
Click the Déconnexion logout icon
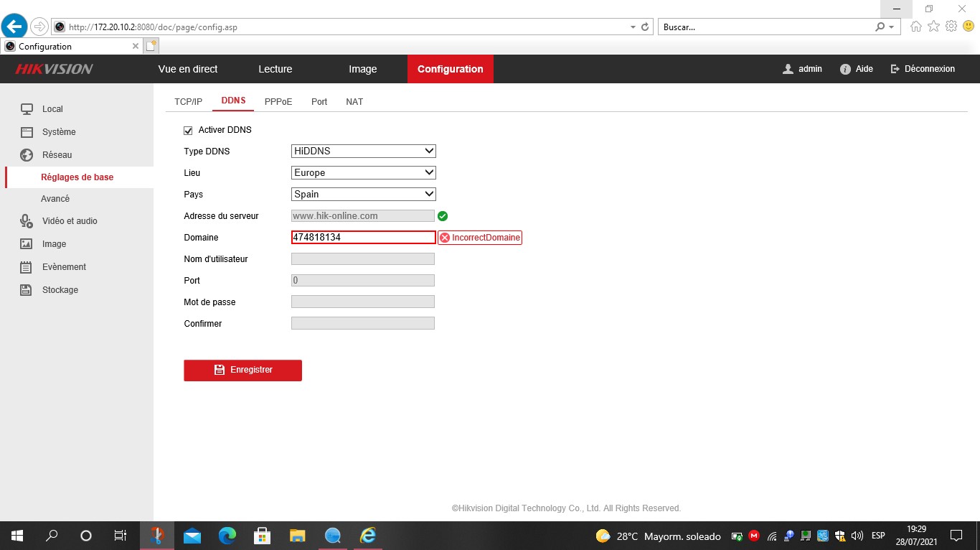(895, 69)
